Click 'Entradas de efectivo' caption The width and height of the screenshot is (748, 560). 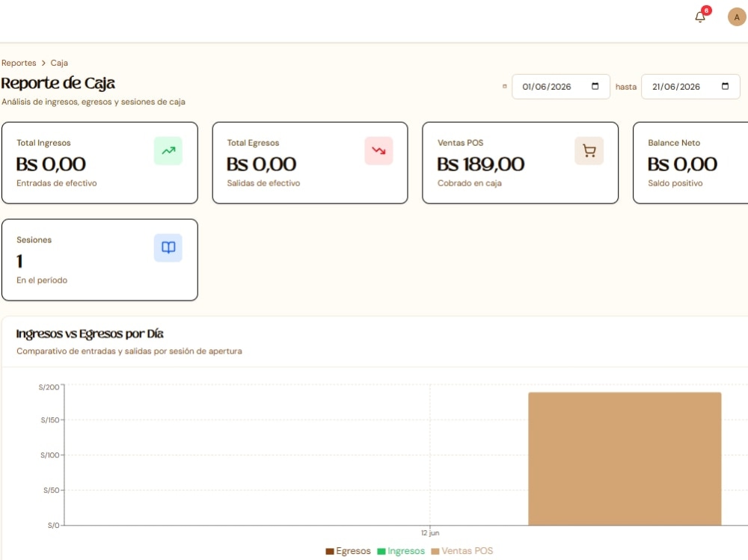click(57, 183)
